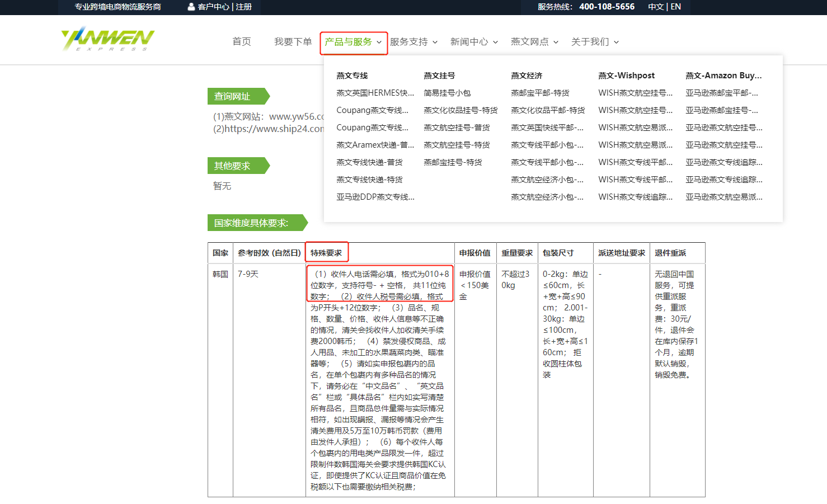Open 亚马逊DDP燕文专线... product link
The image size is (827, 504).
tap(375, 197)
